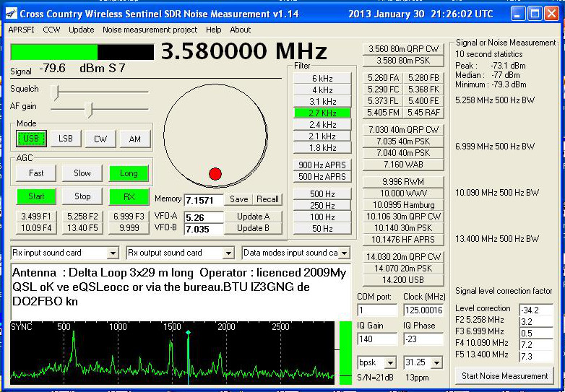Select CW mode

click(100, 139)
